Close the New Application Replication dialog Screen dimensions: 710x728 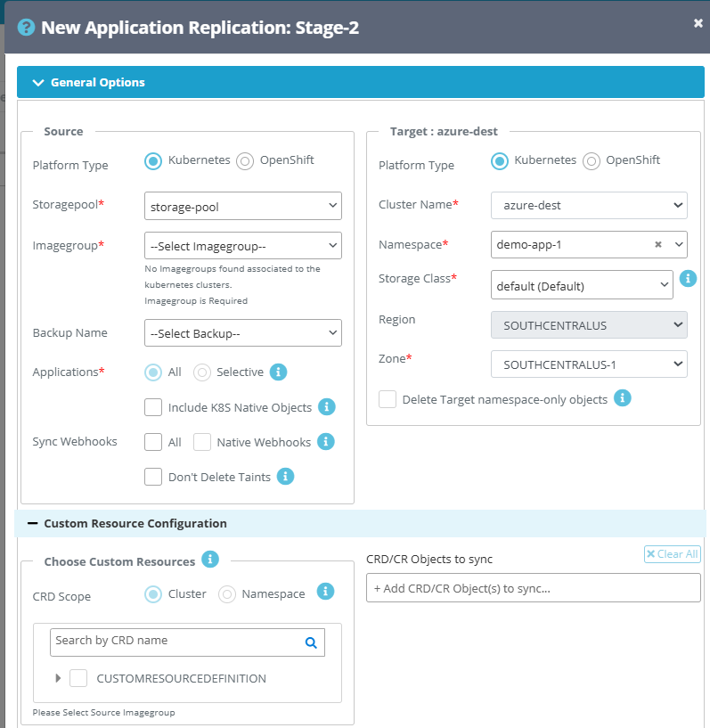[x=698, y=23]
